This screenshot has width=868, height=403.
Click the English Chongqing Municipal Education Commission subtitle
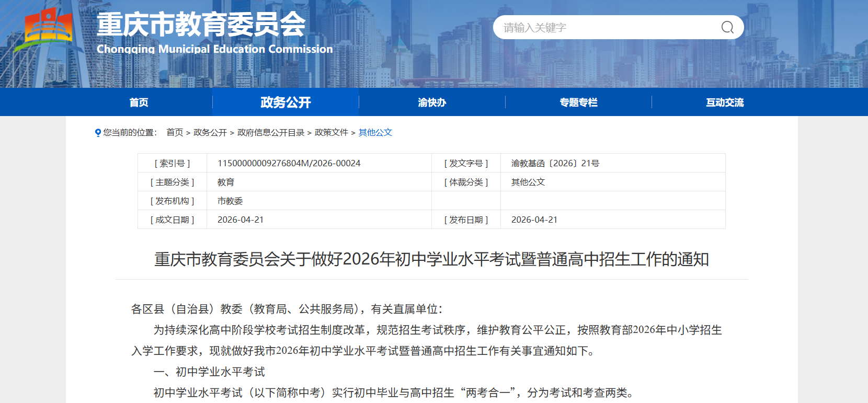click(215, 49)
